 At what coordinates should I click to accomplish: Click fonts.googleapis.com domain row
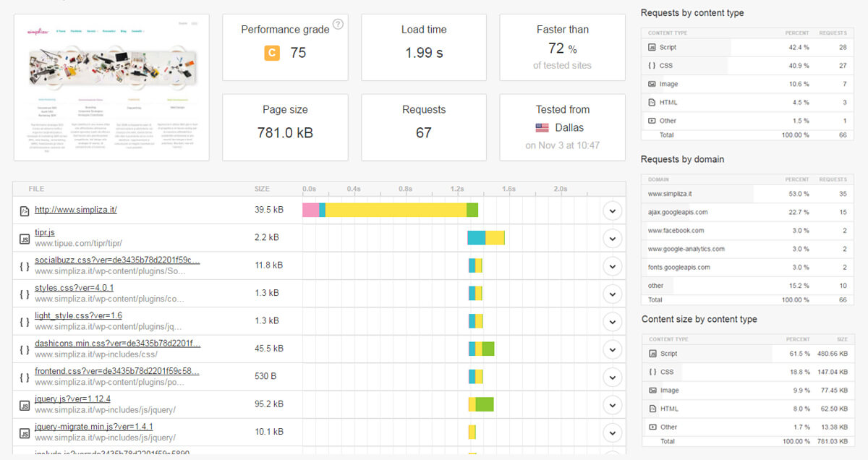tap(747, 267)
